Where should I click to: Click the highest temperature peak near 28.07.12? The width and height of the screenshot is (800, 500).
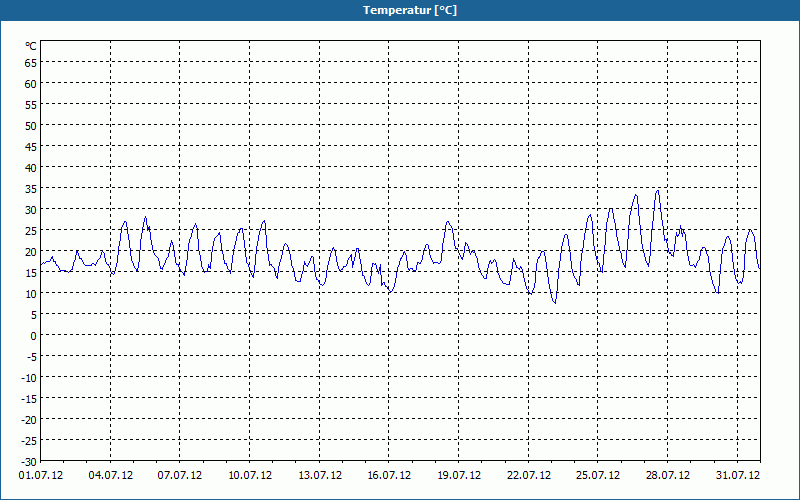[x=658, y=191]
